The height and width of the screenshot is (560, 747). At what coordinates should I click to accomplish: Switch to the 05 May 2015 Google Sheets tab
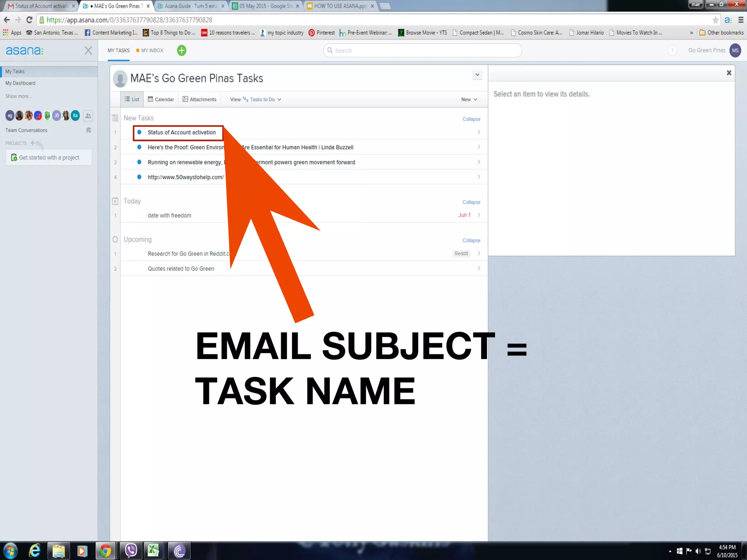pos(266,6)
